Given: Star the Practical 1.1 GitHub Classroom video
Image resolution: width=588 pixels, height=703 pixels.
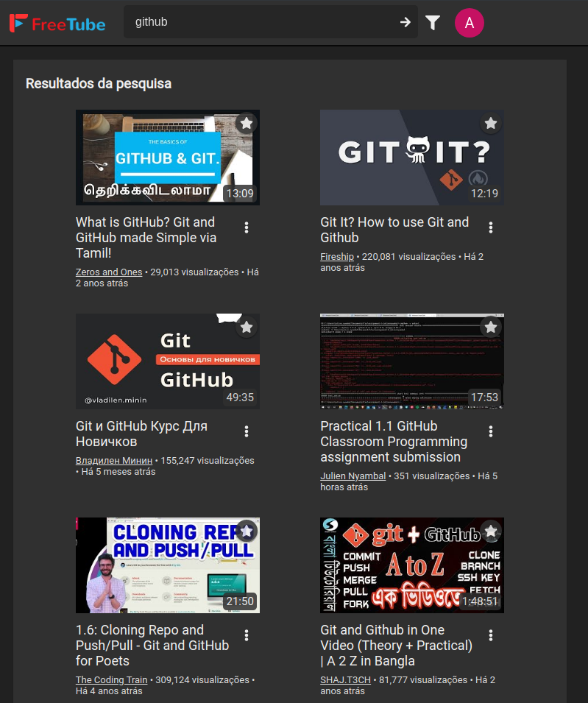Looking at the screenshot, I should tap(491, 328).
